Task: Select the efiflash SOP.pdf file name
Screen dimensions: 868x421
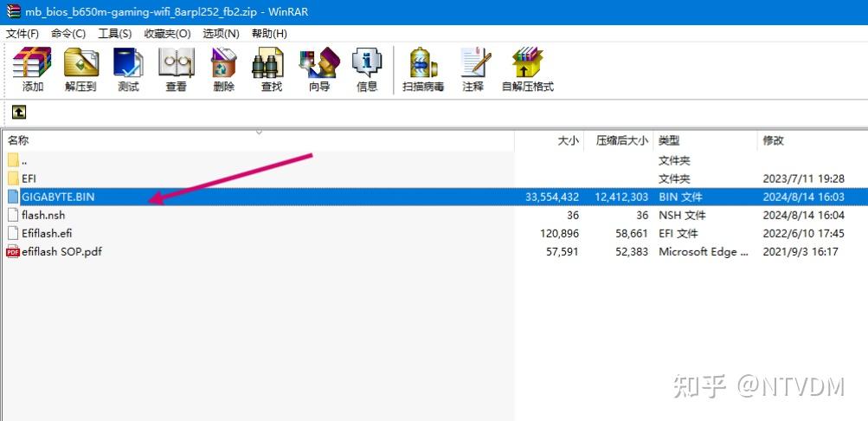Action: coord(61,251)
